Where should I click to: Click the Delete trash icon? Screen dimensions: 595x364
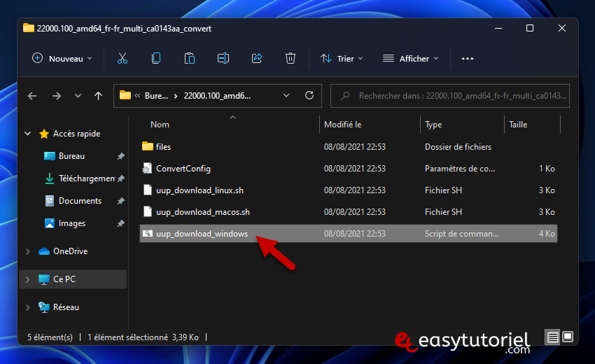click(x=290, y=59)
